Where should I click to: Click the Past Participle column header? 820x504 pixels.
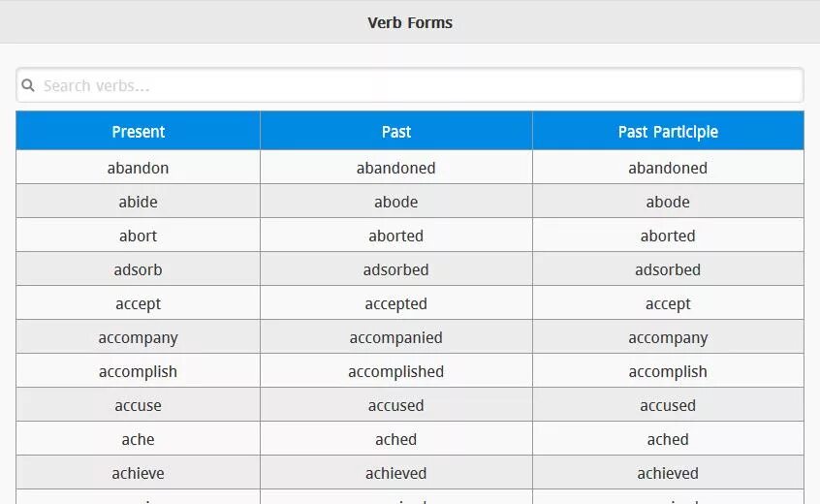(668, 131)
